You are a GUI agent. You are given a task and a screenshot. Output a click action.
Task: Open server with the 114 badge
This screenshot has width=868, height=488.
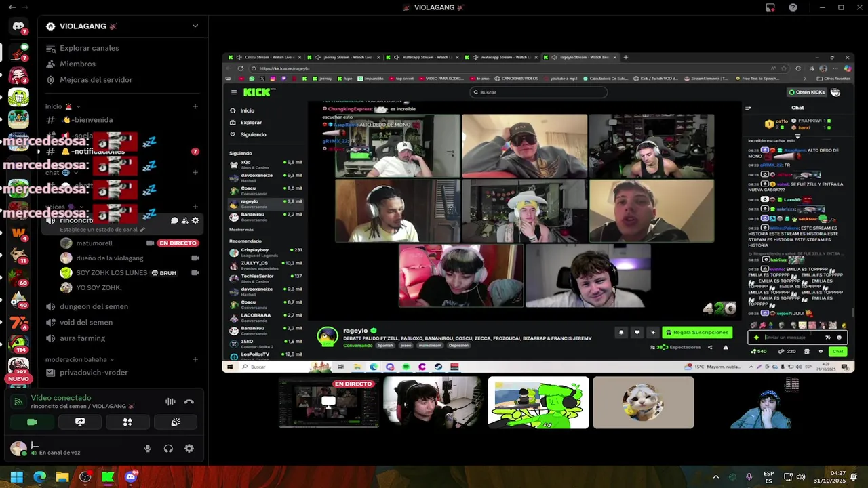tap(18, 344)
